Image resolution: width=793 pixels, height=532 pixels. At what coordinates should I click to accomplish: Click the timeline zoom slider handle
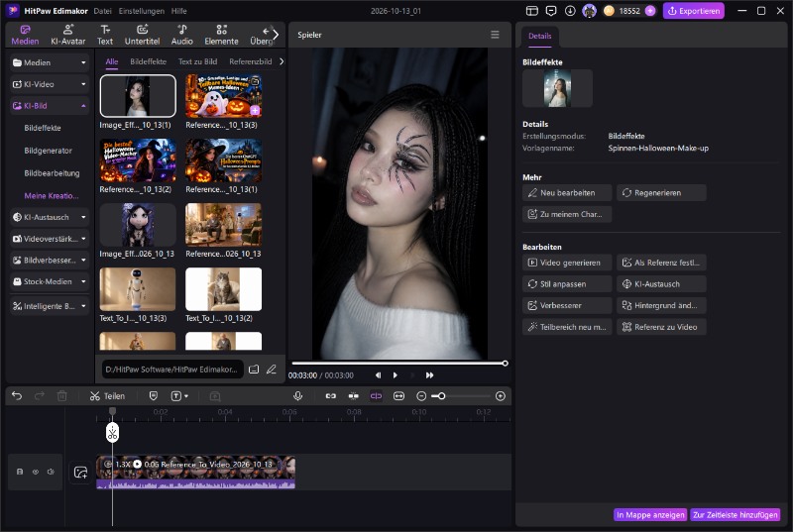click(x=441, y=396)
